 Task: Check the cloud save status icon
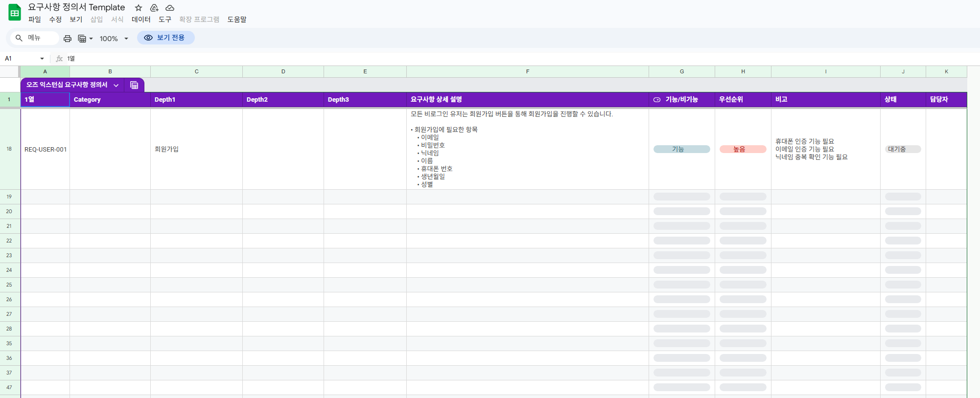point(170,8)
